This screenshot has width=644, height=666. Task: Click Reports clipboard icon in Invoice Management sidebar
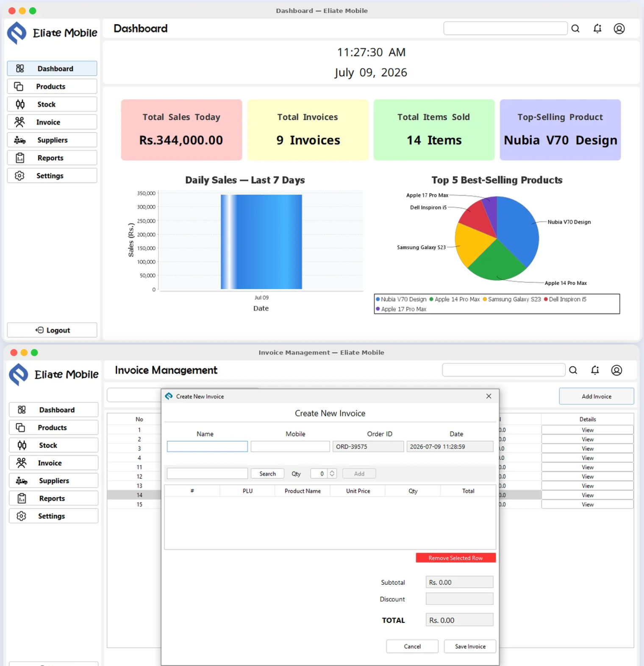(x=22, y=499)
